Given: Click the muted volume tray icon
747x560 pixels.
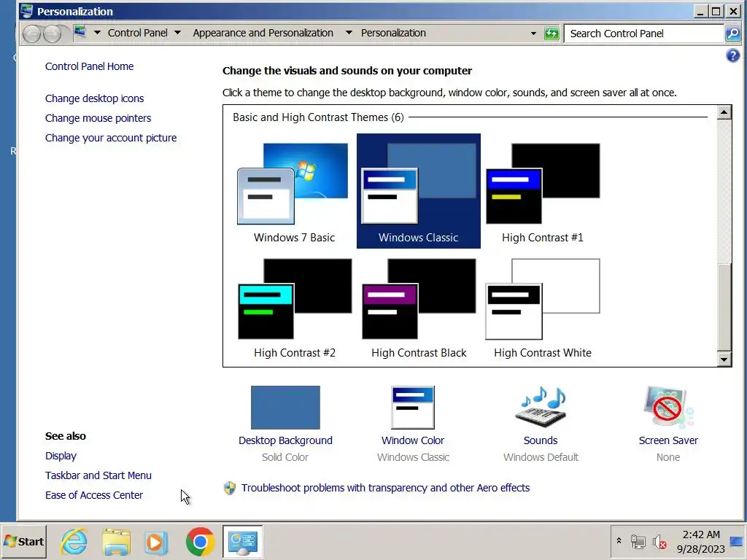Looking at the screenshot, I should 659,542.
